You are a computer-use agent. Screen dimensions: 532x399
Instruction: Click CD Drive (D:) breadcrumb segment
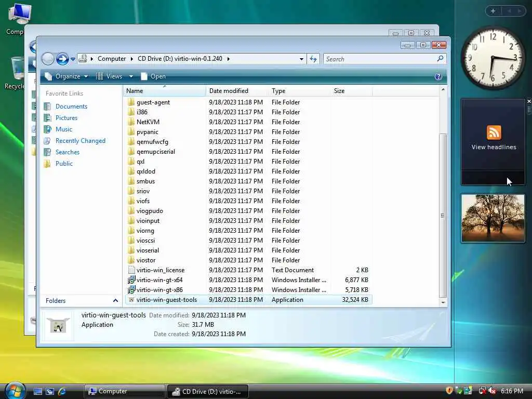coord(180,59)
